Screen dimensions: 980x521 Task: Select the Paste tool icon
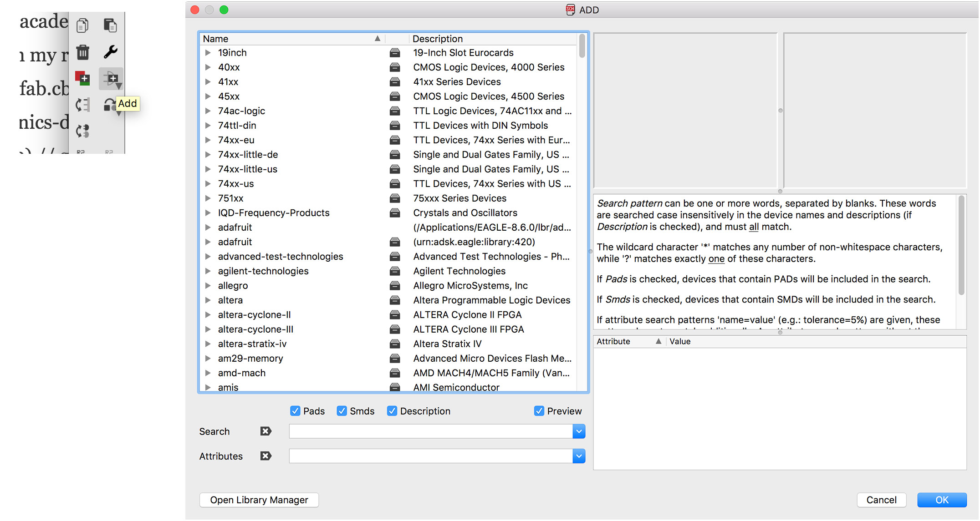[x=111, y=25]
